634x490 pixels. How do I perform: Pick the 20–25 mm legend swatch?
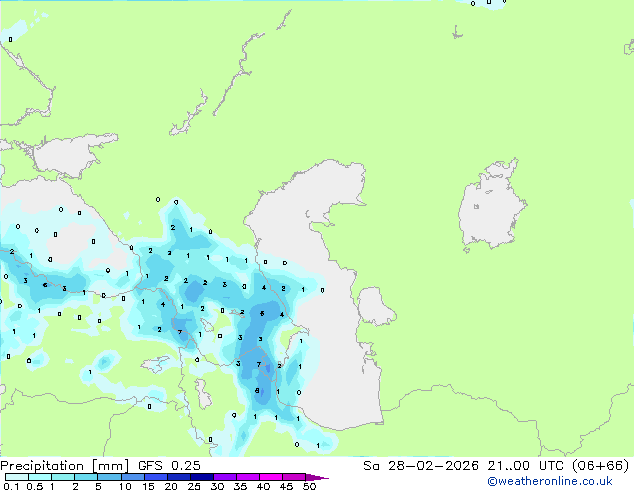tap(179, 477)
